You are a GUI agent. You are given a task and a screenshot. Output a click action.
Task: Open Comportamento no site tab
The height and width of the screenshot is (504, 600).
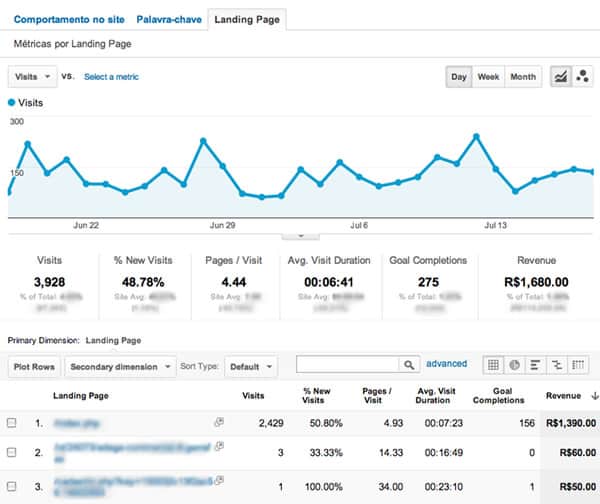click(x=69, y=20)
